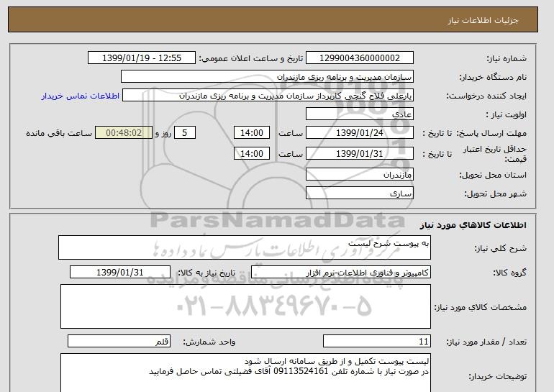Click the label تاریخ و ساعت اعلان عمومی
554x392 pixels.
point(251,58)
